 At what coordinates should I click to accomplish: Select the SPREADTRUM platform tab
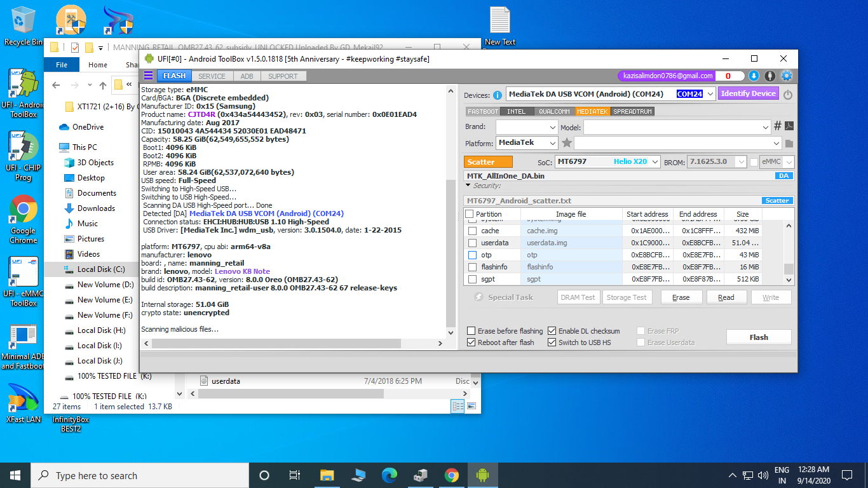[x=633, y=111]
